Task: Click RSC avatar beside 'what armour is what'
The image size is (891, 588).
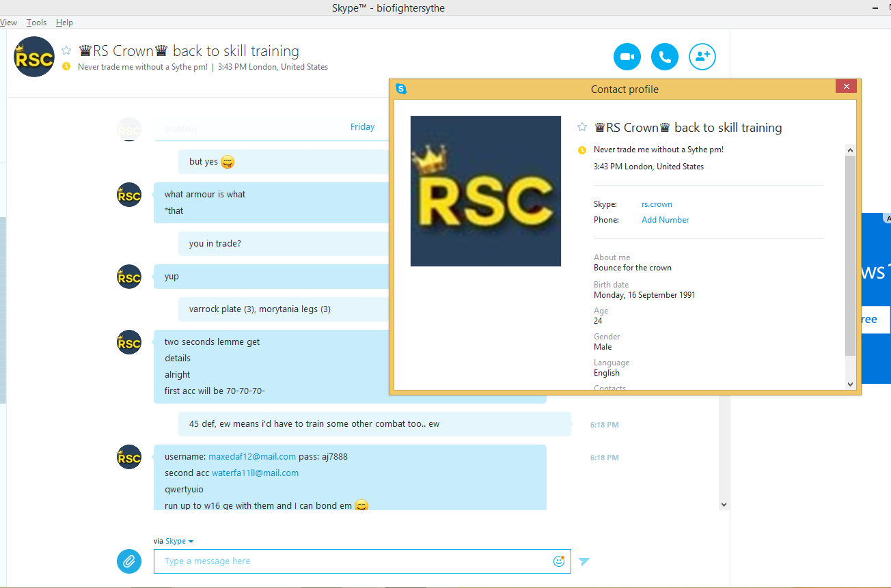Action: click(129, 195)
